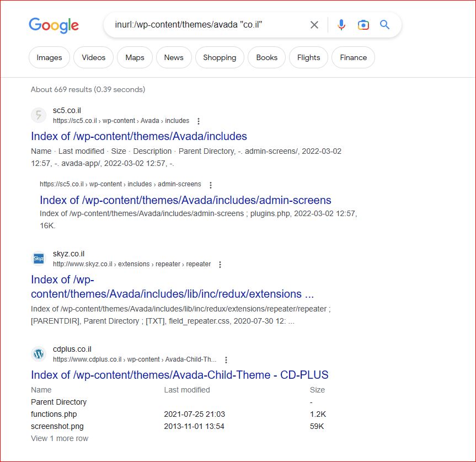Click the 'About 669 results' stats text
476x462 pixels.
[88, 89]
